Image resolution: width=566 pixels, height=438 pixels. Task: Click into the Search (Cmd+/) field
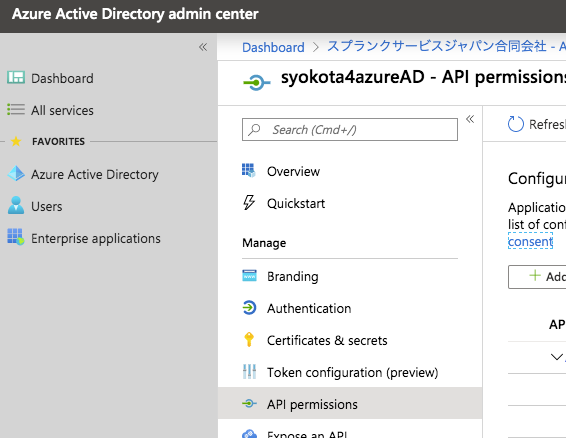(350, 129)
